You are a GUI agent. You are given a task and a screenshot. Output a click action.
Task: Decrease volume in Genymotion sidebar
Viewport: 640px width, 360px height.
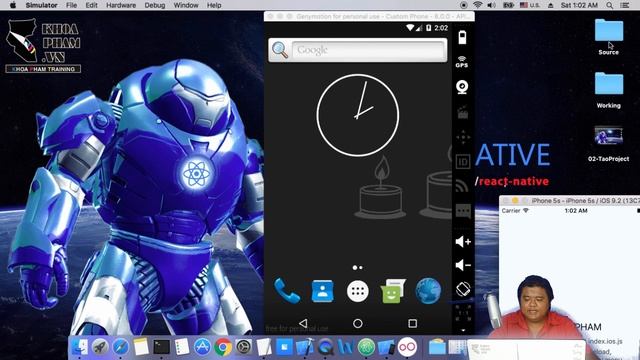point(463,265)
